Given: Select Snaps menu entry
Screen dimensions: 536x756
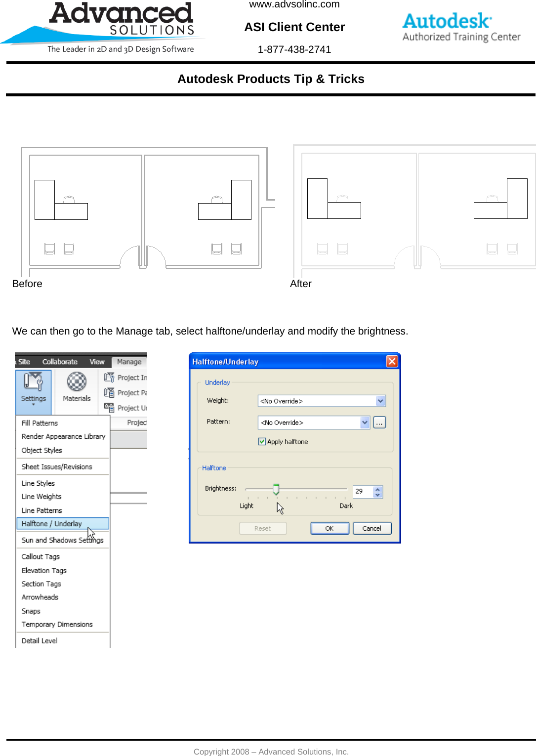Looking at the screenshot, I should pos(63,611).
